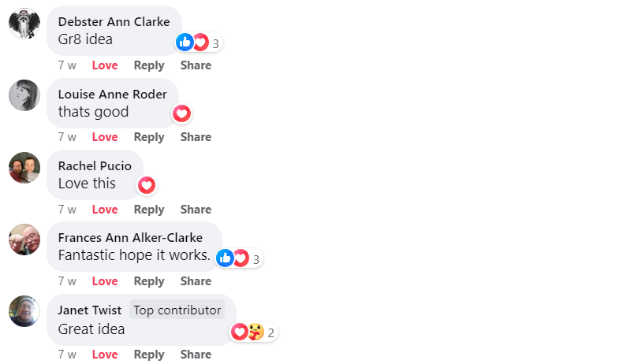
Task: Open reactions on Frances Ann Alker-Clarke's comment
Action: coord(239,258)
